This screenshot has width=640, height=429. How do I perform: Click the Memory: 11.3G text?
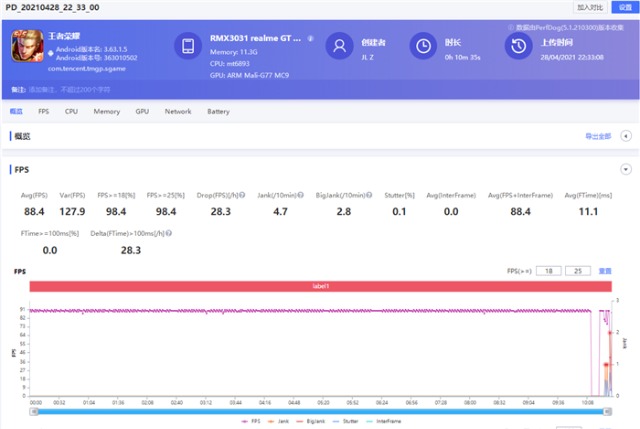click(x=233, y=52)
